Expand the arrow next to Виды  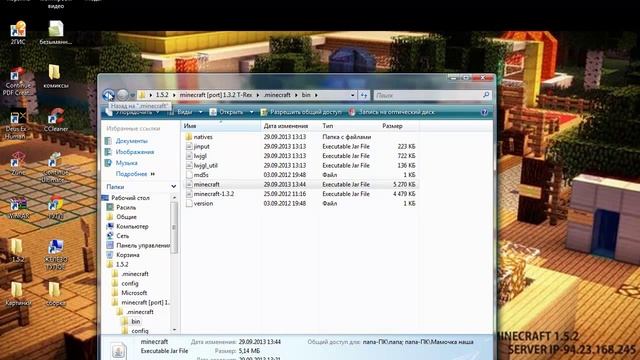click(200, 112)
